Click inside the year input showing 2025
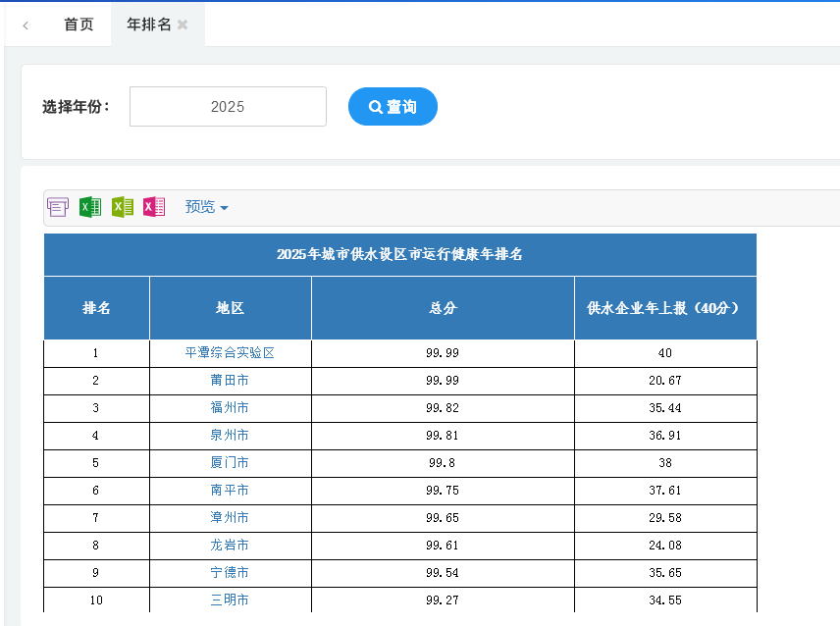The image size is (840, 626). tap(228, 106)
